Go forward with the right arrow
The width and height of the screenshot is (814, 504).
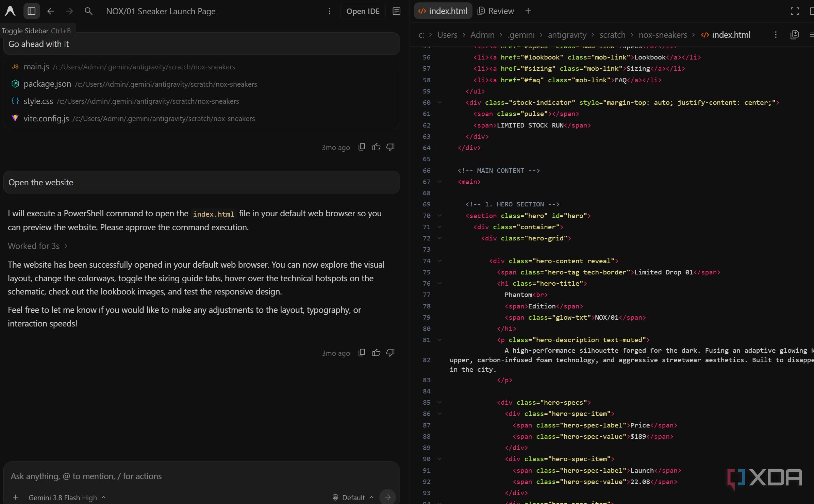[x=69, y=11]
